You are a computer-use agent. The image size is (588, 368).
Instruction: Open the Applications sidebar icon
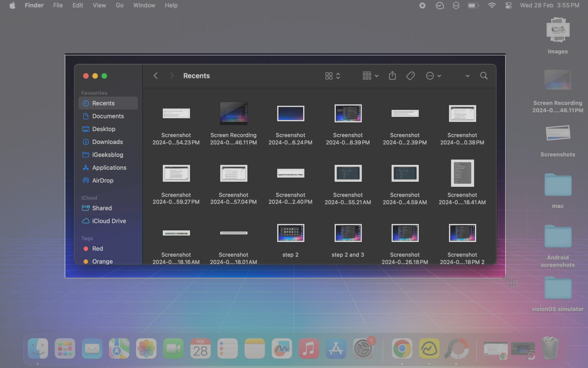coord(109,168)
